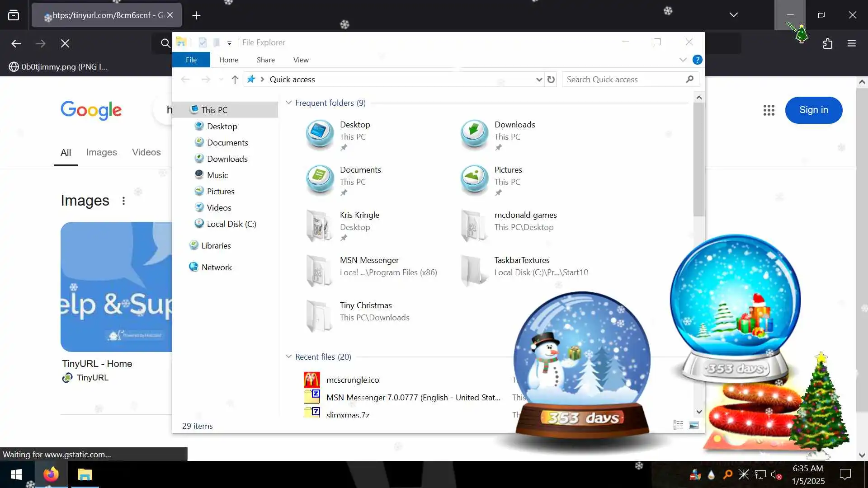Select Local Disk (C:) in navigation pane
The width and height of the screenshot is (868, 488).
231,224
